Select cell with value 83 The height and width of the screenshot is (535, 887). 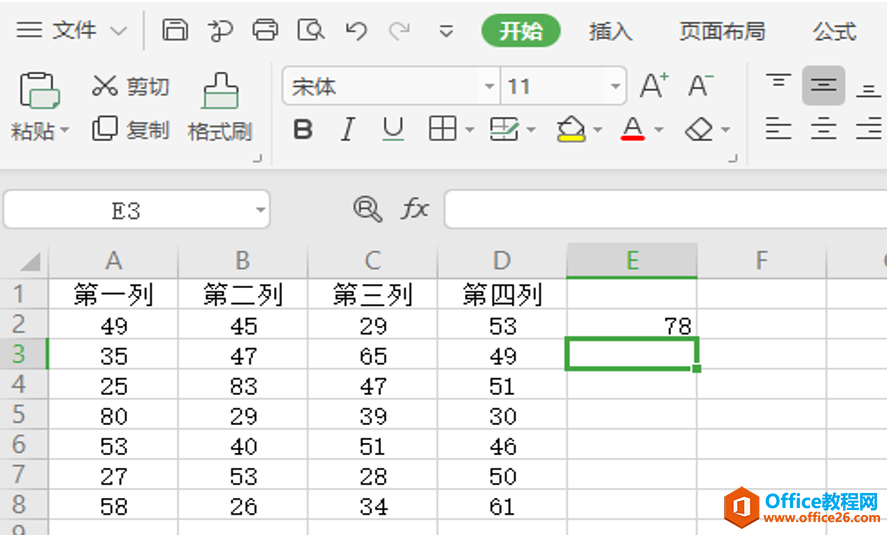point(243,385)
